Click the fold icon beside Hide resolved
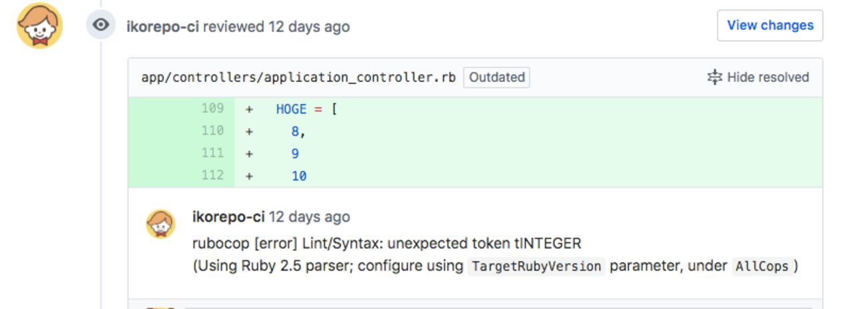Viewport: 868px width, 309px height. click(714, 77)
